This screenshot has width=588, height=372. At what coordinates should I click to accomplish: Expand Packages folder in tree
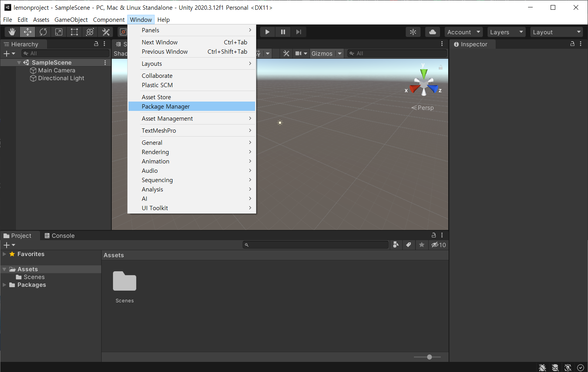tap(4, 285)
